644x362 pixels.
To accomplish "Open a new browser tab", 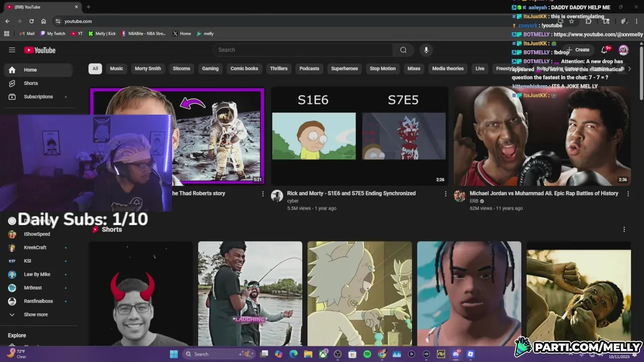I will tap(89, 7).
